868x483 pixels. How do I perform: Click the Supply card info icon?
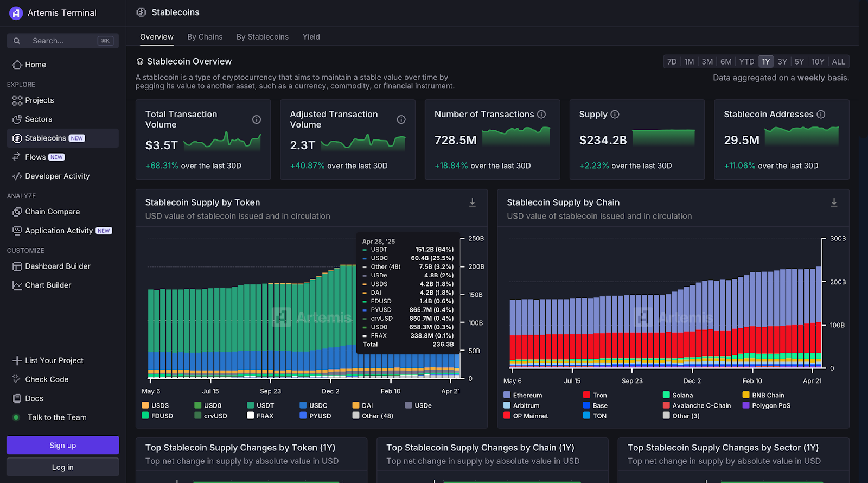coord(615,115)
